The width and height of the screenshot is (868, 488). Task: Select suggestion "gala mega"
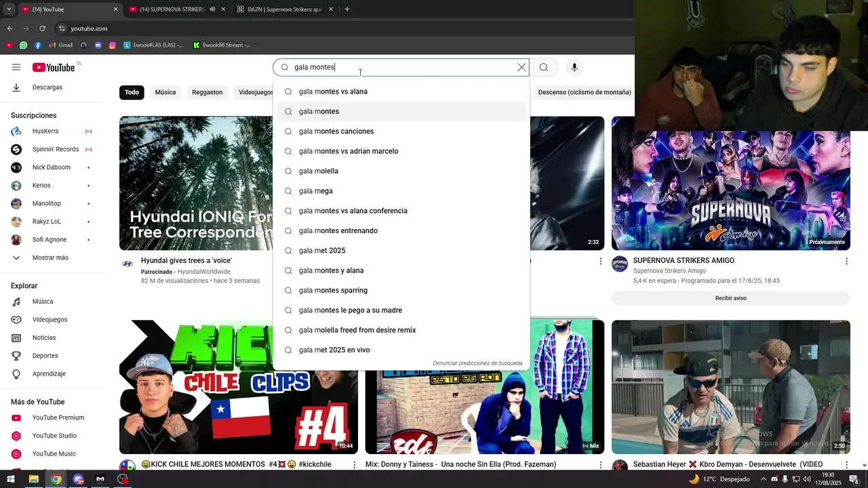coord(401,191)
